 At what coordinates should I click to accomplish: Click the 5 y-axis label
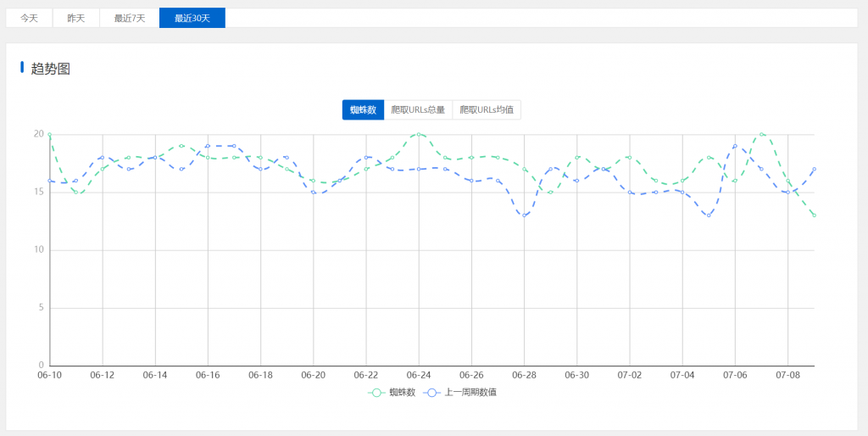click(42, 308)
